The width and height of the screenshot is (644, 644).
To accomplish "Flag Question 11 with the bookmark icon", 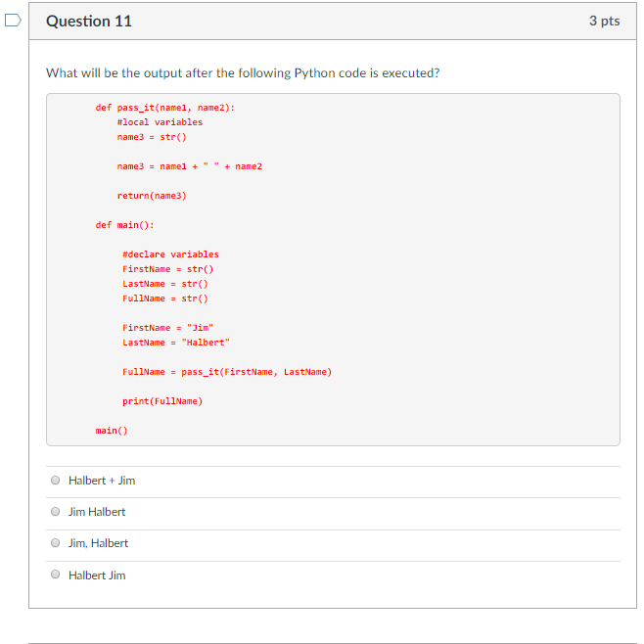I will point(13,21).
